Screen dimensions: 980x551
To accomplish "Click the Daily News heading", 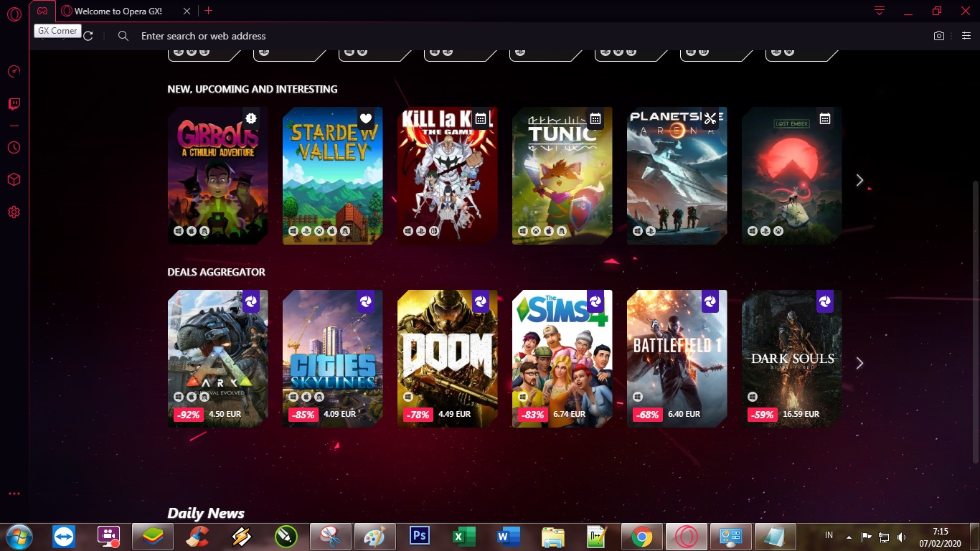I will click(206, 513).
